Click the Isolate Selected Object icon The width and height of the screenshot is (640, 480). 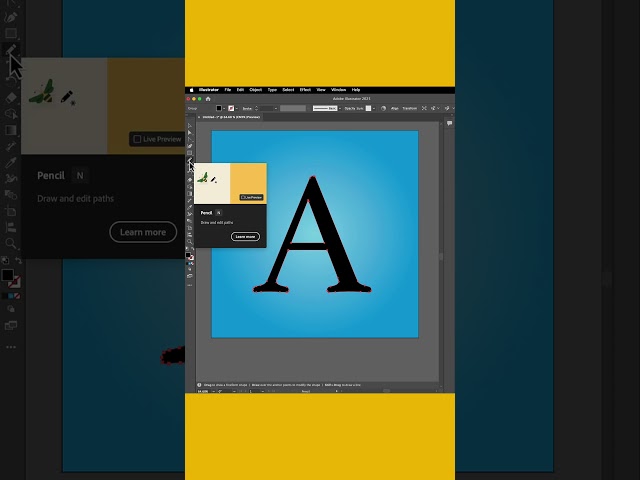click(424, 108)
